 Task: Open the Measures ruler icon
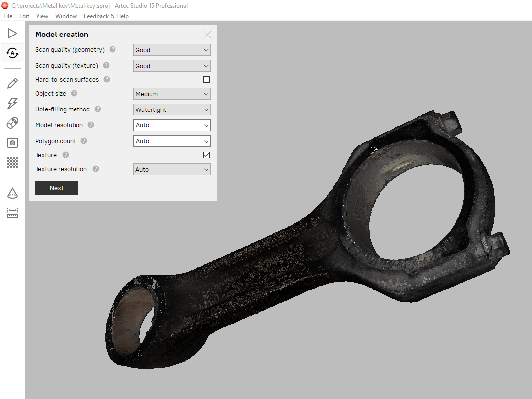(x=12, y=213)
